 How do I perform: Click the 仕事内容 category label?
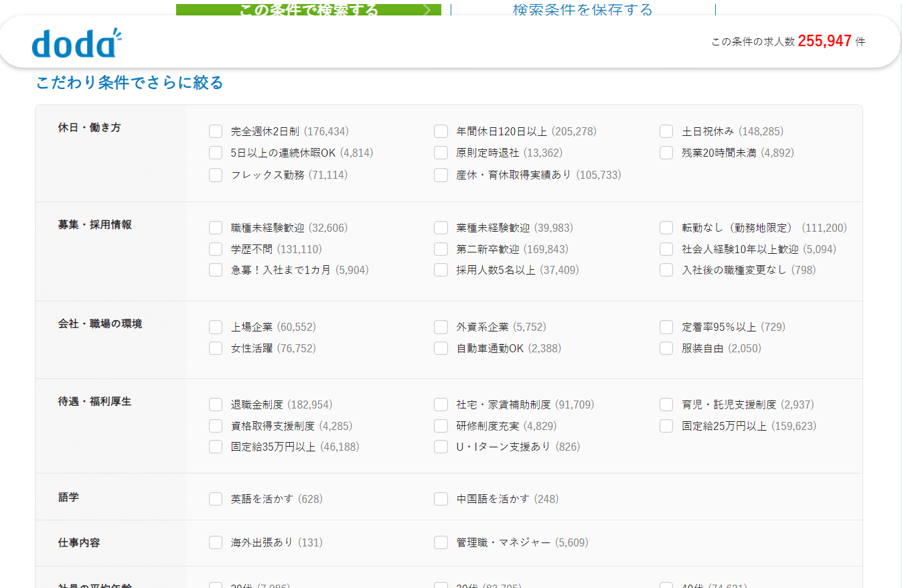coord(79,542)
